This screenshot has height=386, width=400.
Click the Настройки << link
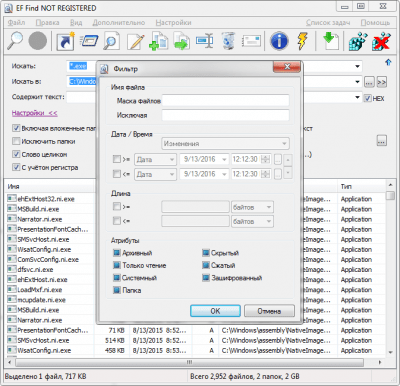[35, 113]
